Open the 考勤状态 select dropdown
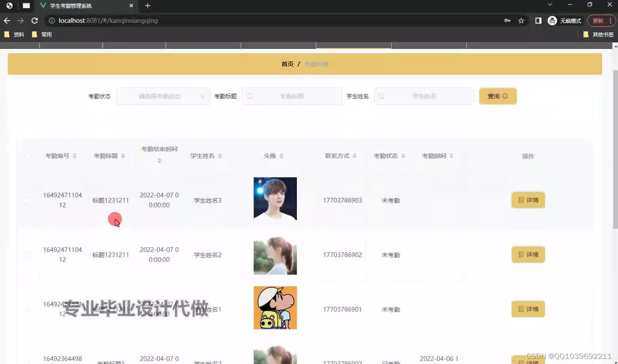The height and width of the screenshot is (364, 618). point(163,96)
